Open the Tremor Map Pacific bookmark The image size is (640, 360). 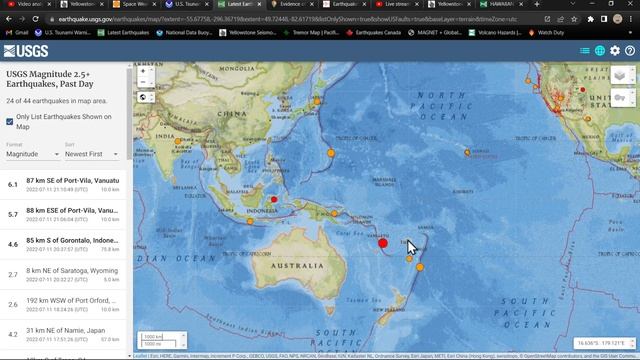click(311, 33)
